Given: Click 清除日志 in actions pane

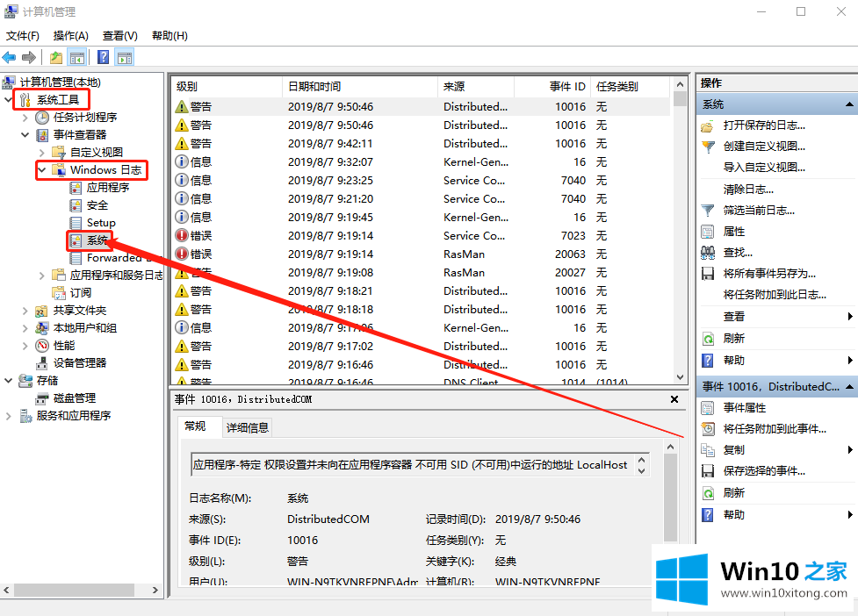Looking at the screenshot, I should pyautogui.click(x=748, y=190).
